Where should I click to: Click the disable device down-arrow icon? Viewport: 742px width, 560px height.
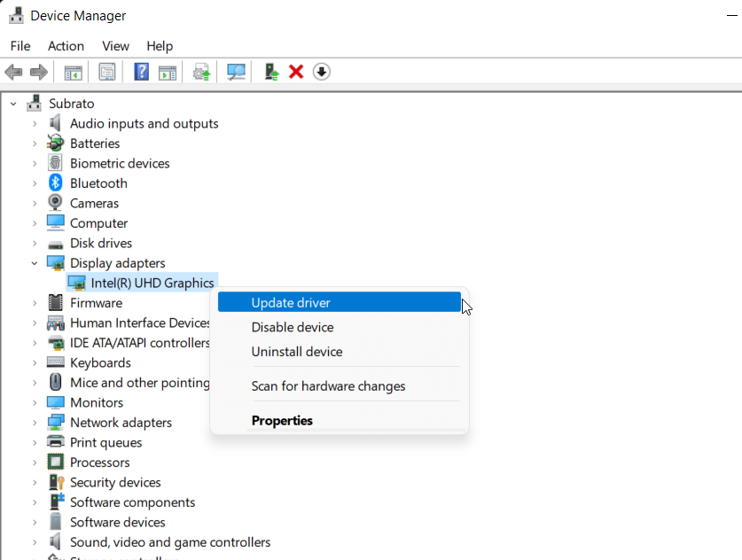(x=321, y=73)
